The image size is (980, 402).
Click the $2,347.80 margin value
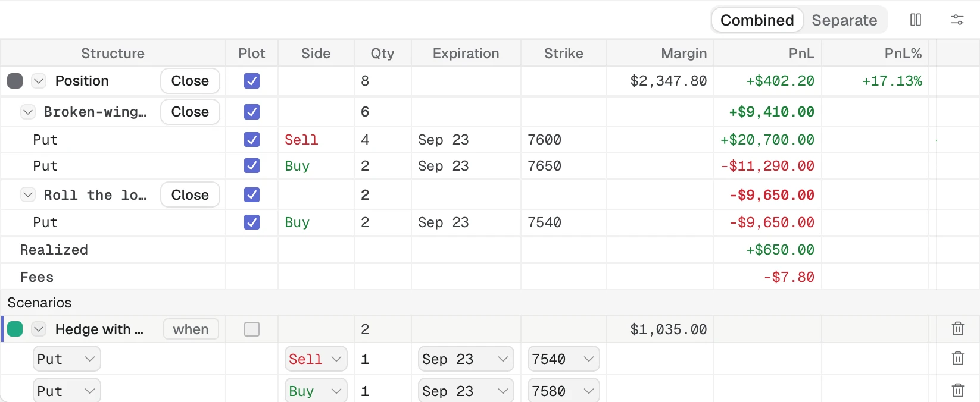[669, 81]
